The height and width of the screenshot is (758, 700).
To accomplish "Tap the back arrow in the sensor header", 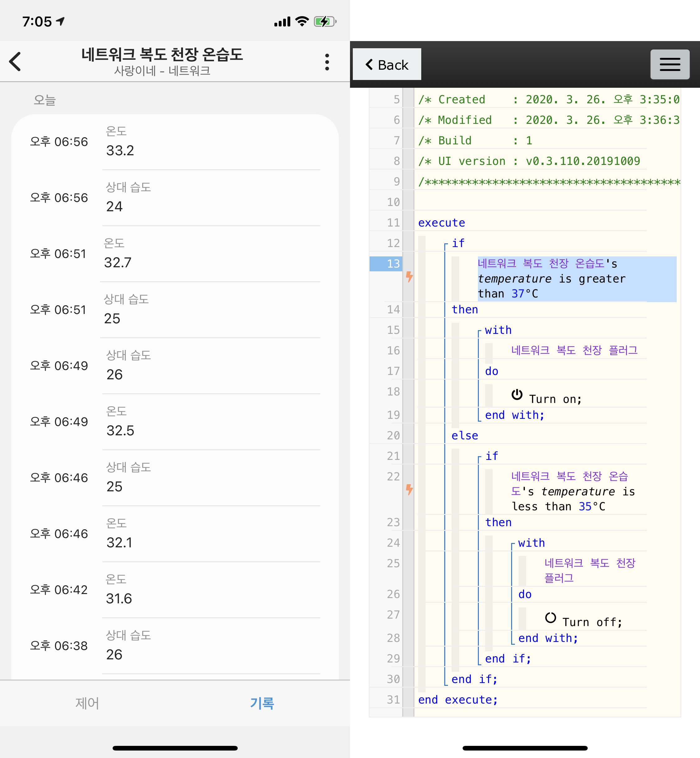I will pyautogui.click(x=15, y=62).
